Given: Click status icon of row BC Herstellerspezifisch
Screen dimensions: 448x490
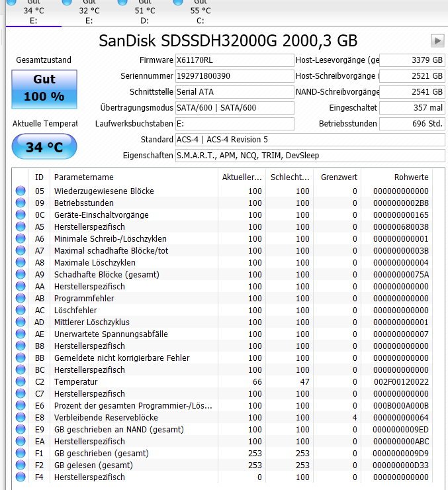Looking at the screenshot, I should click(21, 369).
